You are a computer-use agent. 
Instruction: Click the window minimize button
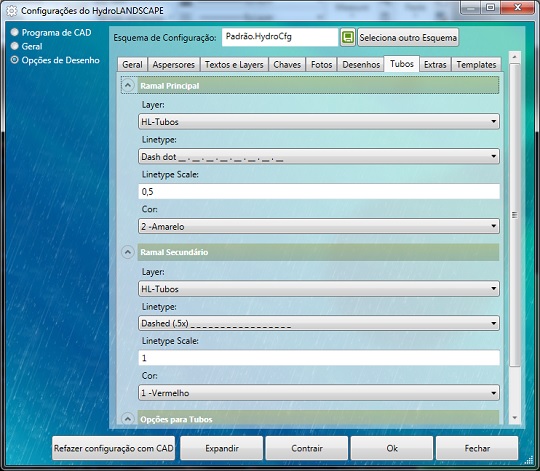[x=471, y=8]
